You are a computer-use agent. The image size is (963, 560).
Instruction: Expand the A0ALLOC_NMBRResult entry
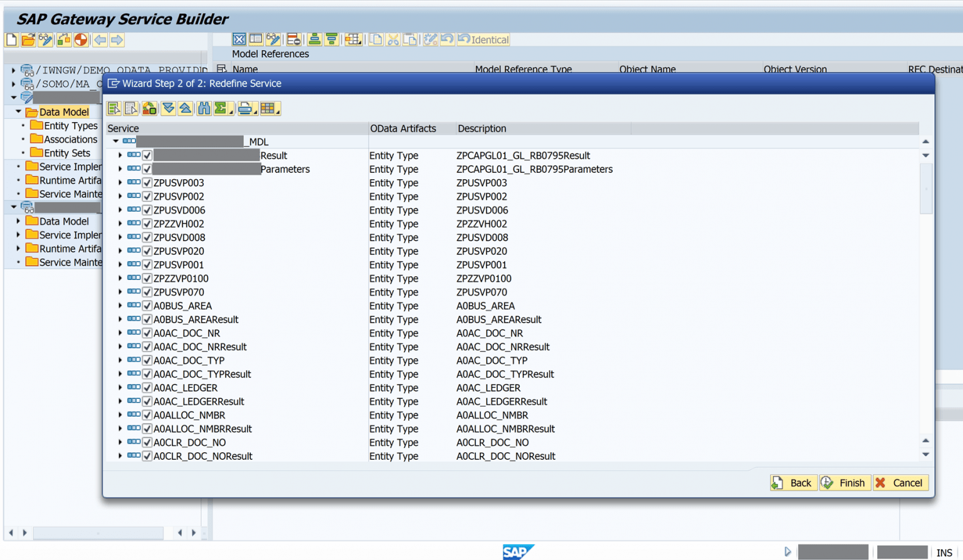pyautogui.click(x=120, y=428)
